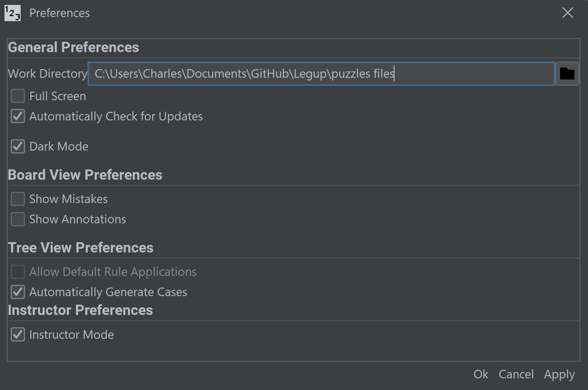This screenshot has height=390, width=588.
Task: Click the Work Directory label
Action: click(x=47, y=73)
